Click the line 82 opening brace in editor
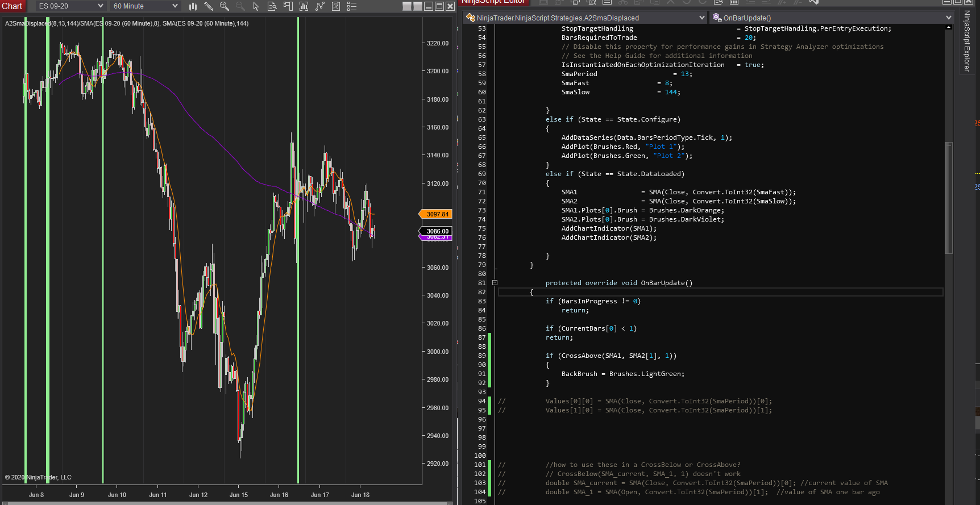This screenshot has width=980, height=505. pyautogui.click(x=531, y=292)
